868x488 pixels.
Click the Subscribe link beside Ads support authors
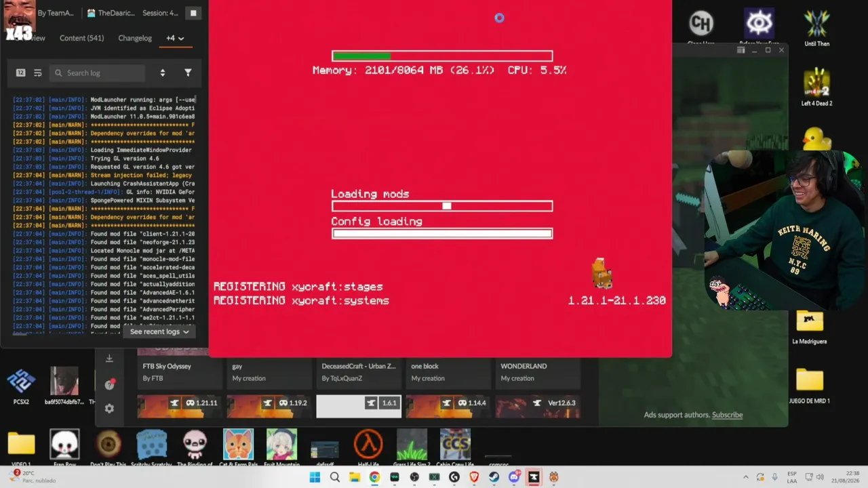pyautogui.click(x=727, y=415)
